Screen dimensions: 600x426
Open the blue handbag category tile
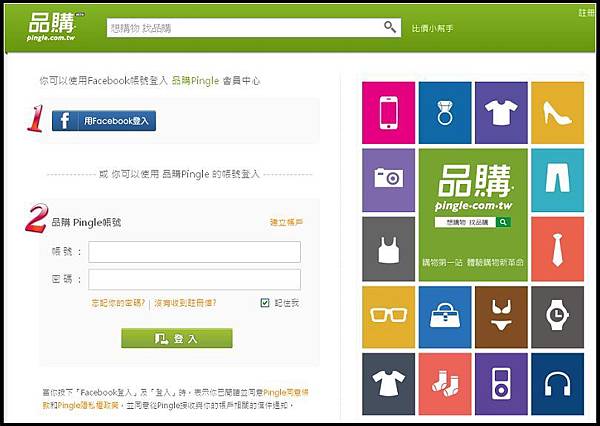click(445, 317)
